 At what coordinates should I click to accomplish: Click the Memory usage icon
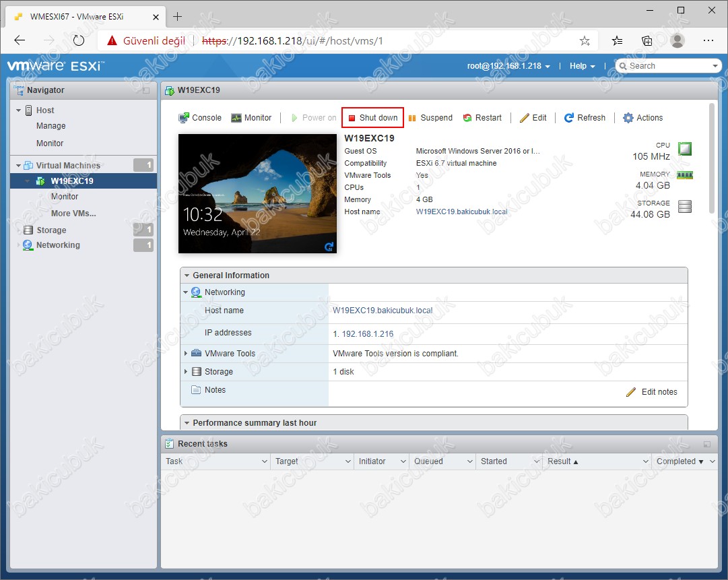(x=685, y=176)
